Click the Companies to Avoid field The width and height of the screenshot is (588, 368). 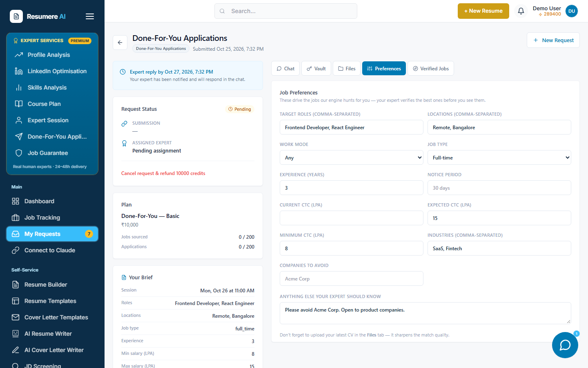[352, 278]
